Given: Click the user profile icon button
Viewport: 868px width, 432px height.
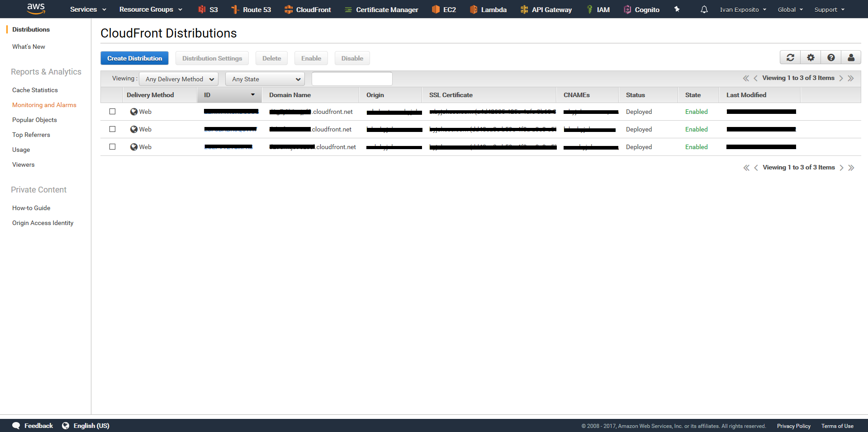Looking at the screenshot, I should (851, 57).
